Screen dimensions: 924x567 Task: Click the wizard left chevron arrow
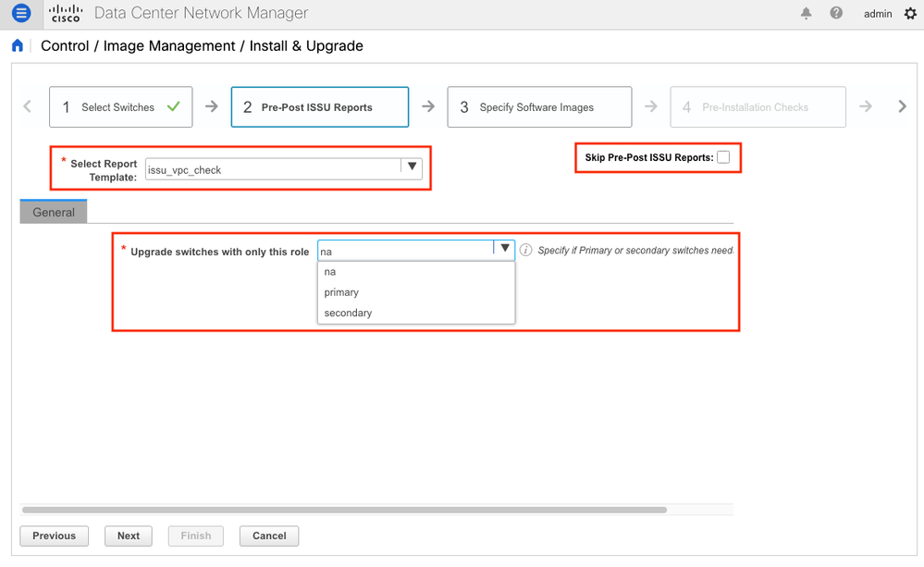(27, 106)
